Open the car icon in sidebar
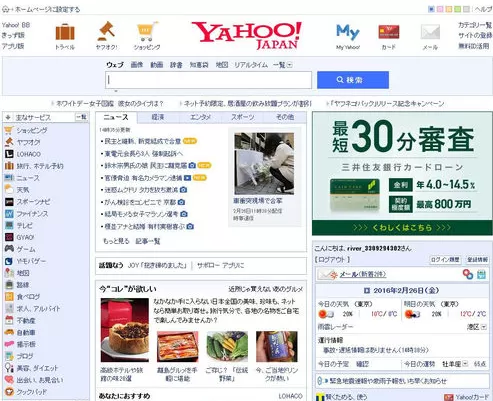 (9, 332)
